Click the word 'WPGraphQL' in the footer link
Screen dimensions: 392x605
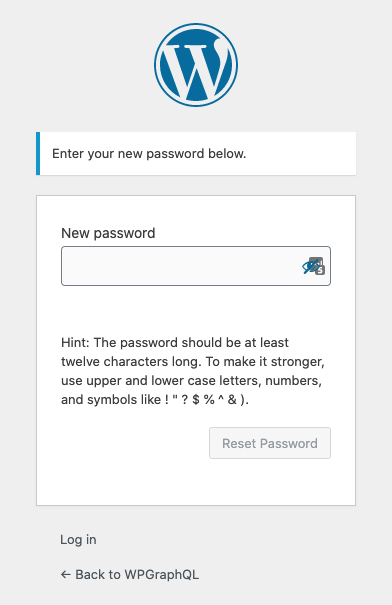tap(162, 575)
